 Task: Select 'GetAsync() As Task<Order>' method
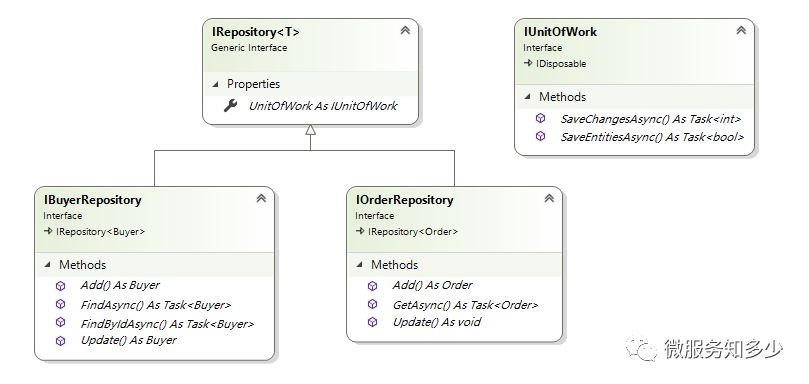[x=465, y=305]
